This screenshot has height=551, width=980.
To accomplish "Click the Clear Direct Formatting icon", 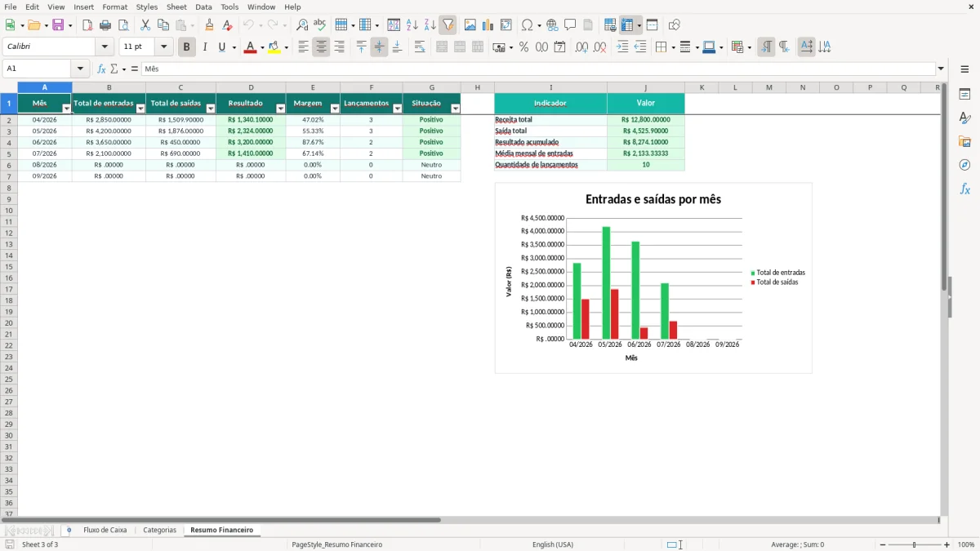I will (x=227, y=25).
